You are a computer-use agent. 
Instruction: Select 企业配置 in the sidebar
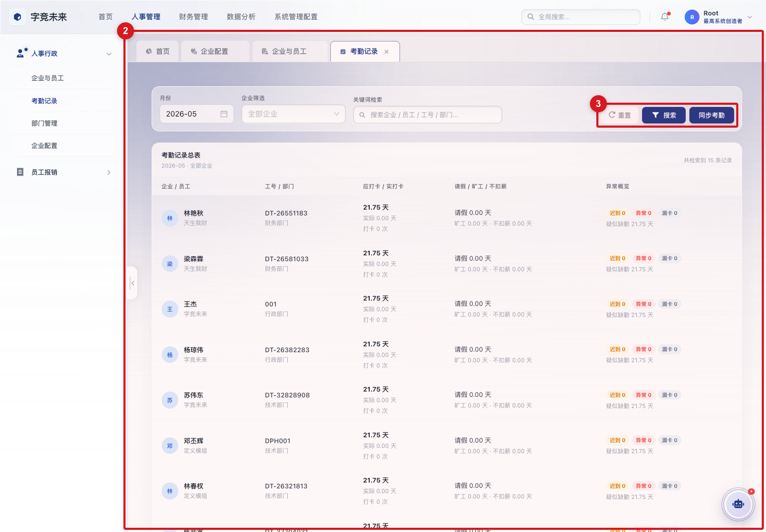tap(63, 146)
